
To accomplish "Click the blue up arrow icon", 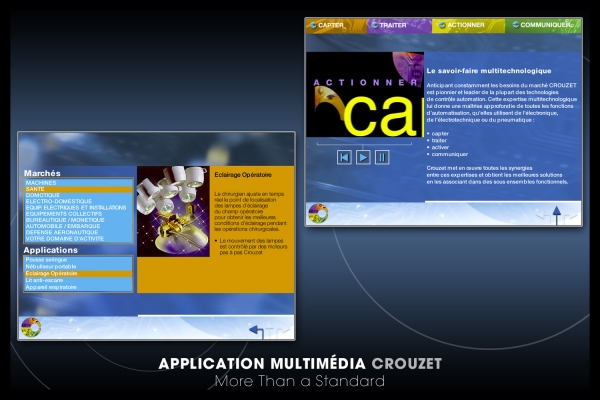I will [557, 212].
